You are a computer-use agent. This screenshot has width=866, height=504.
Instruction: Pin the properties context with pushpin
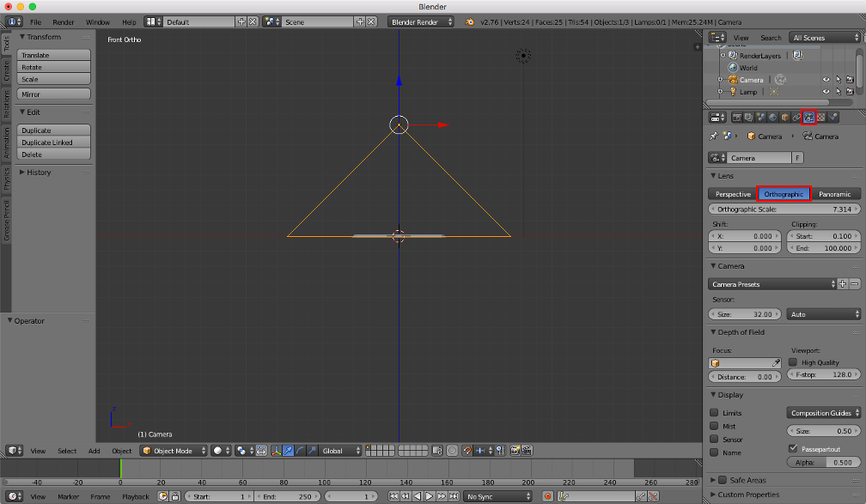tap(714, 137)
